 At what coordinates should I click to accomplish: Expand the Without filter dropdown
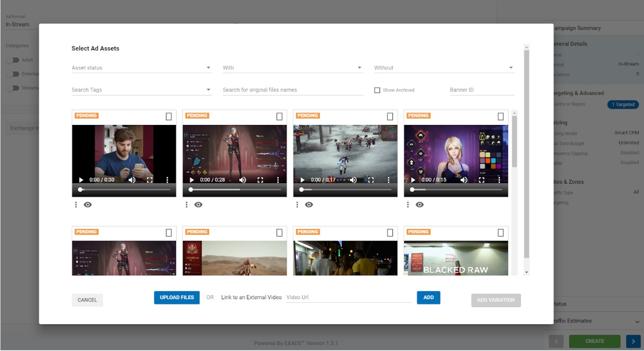click(x=444, y=68)
